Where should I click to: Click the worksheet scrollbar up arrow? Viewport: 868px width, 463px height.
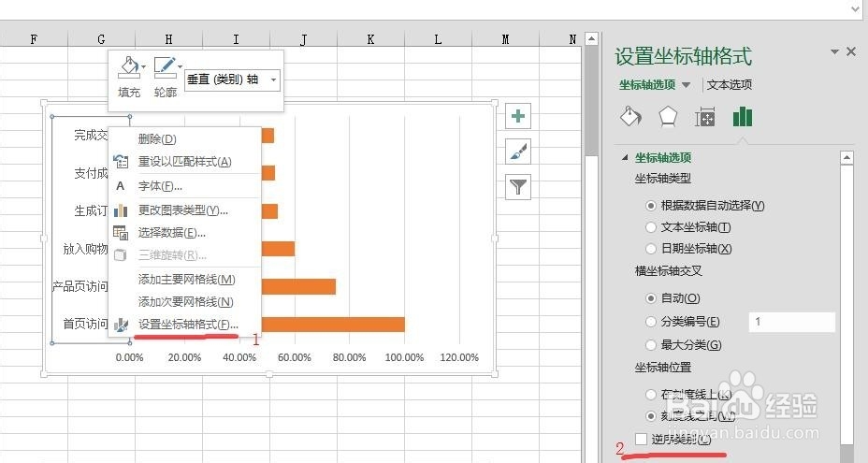592,39
